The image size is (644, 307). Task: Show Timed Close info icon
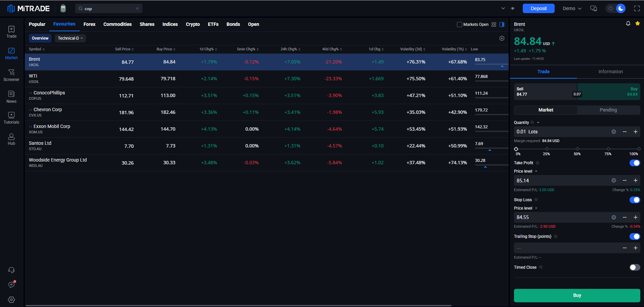541,267
